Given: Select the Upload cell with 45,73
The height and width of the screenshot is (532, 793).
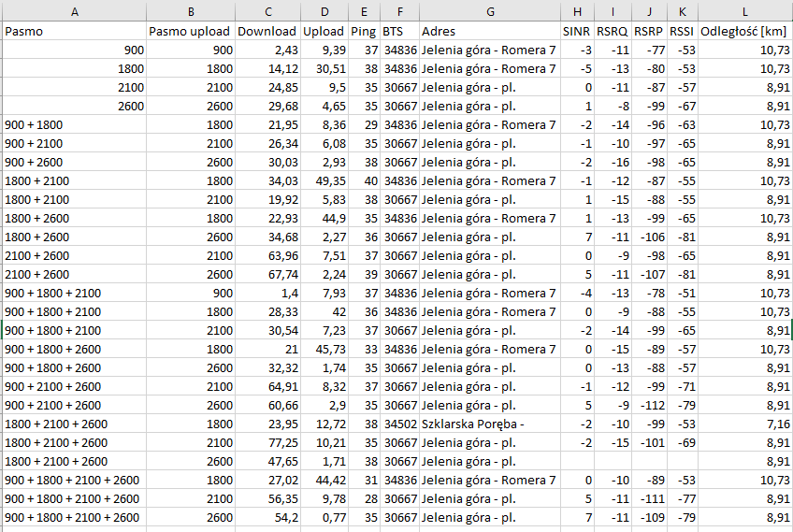Looking at the screenshot, I should point(324,350).
